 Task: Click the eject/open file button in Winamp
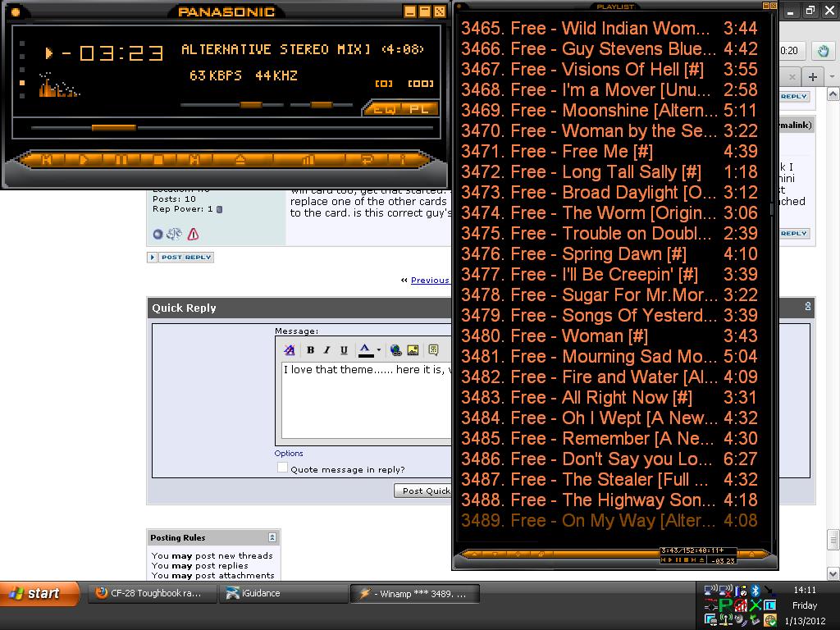point(240,160)
